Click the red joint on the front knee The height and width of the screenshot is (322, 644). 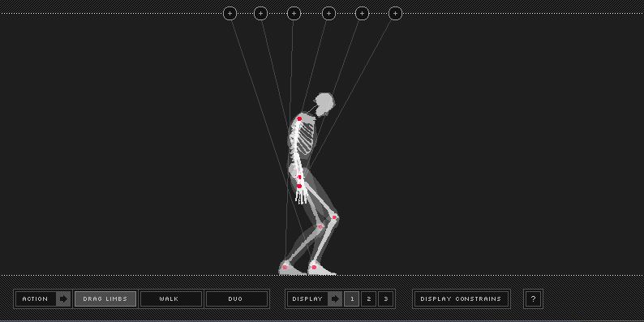334,217
